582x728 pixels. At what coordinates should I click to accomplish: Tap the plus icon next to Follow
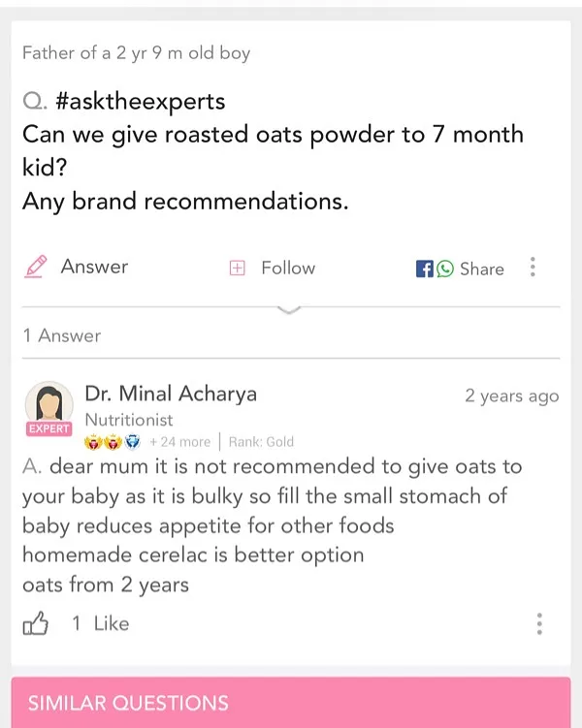(x=237, y=269)
